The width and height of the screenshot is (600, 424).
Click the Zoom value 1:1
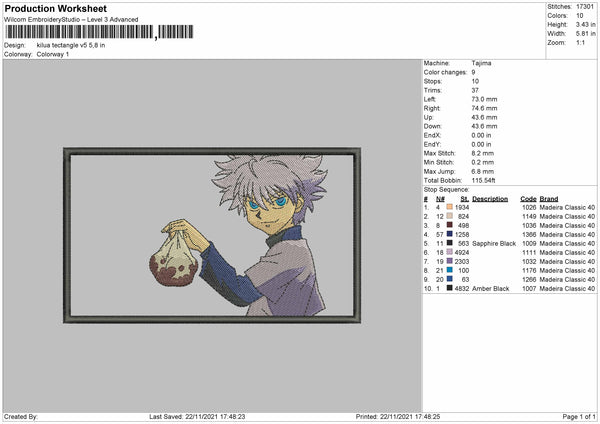[580, 42]
